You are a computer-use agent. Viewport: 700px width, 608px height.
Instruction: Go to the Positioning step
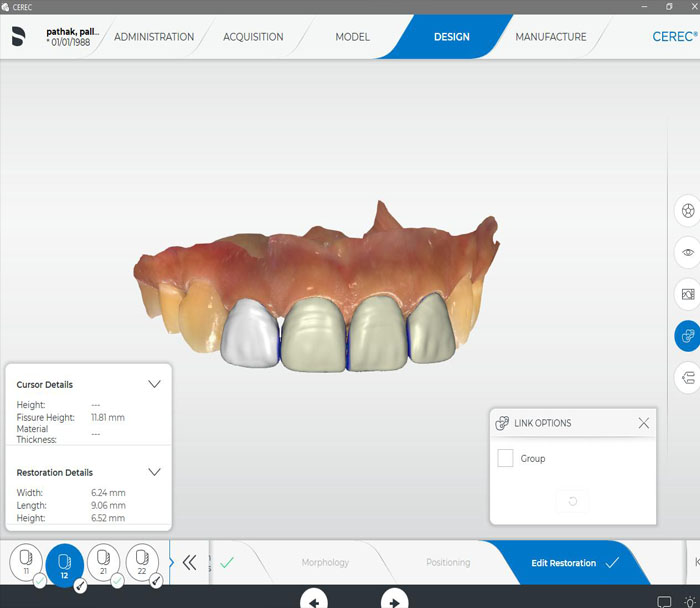(x=448, y=562)
